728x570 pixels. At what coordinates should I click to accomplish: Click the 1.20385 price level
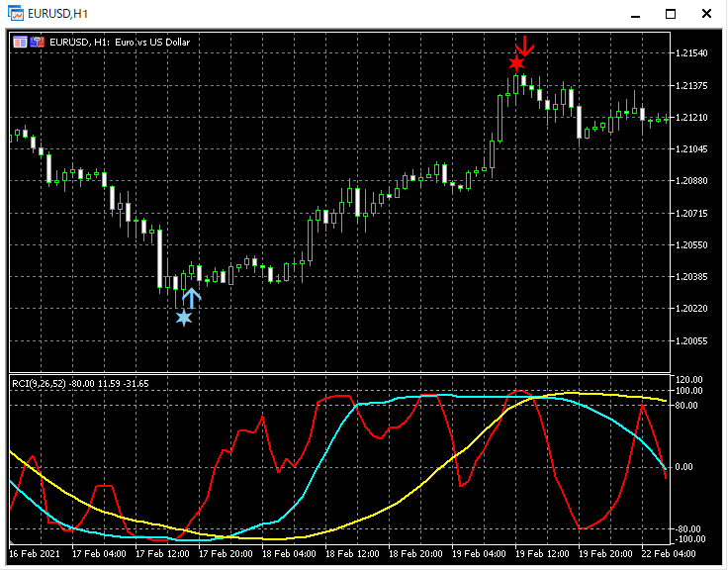point(691,277)
